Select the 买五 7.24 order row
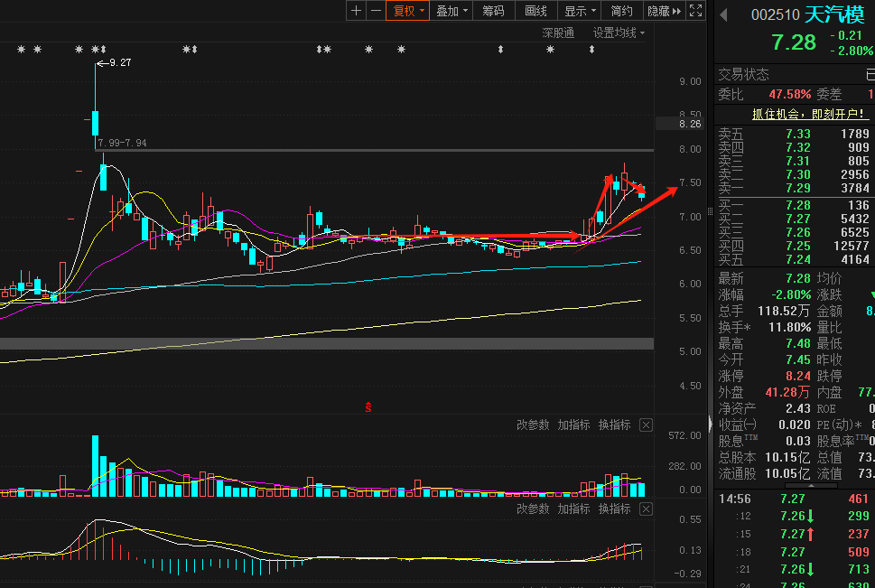875x588 pixels. [795, 259]
